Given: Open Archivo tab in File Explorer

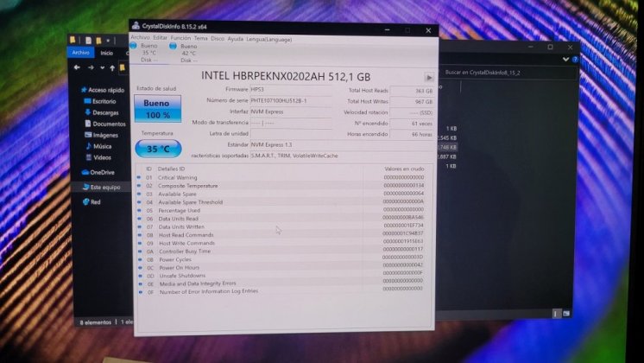Looking at the screenshot, I should (x=80, y=52).
